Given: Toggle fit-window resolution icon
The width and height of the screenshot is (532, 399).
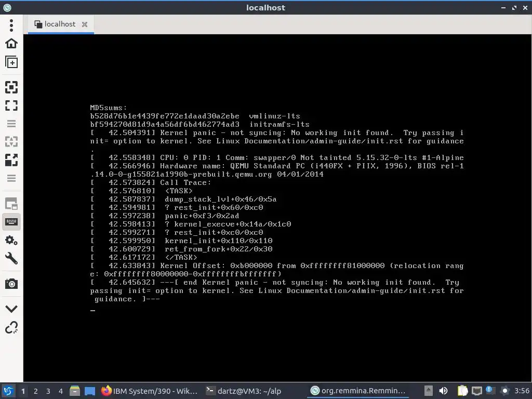Looking at the screenshot, I should (11, 87).
